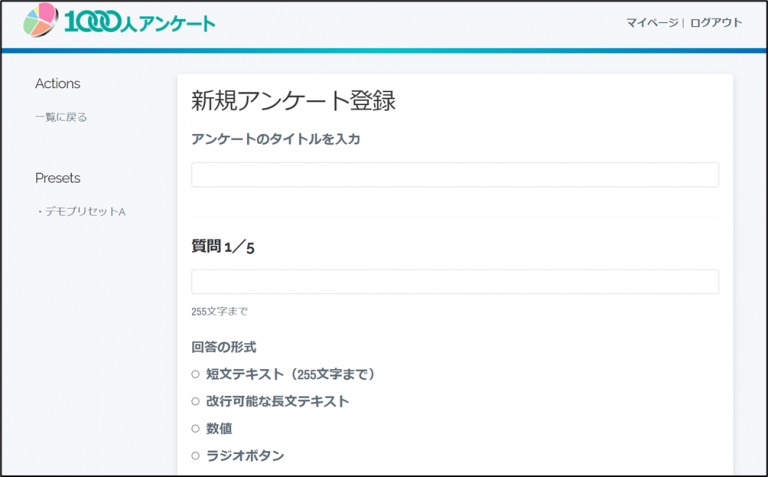Select 改行可能な長文テキスト radio option
Screen dimensions: 768x477
tap(195, 401)
